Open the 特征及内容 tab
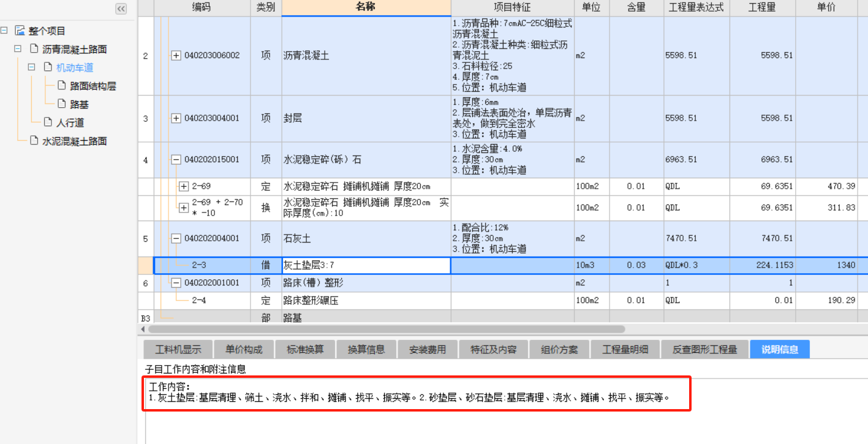 (x=493, y=350)
